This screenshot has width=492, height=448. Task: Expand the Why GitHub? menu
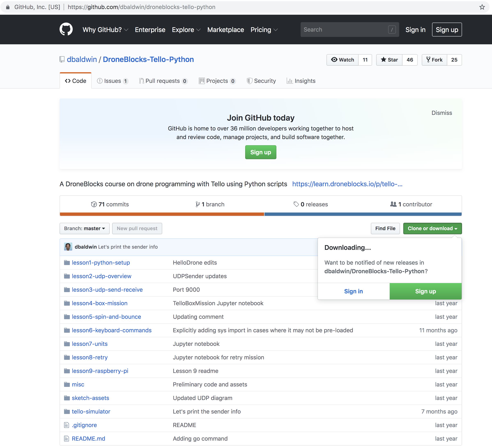pos(105,30)
